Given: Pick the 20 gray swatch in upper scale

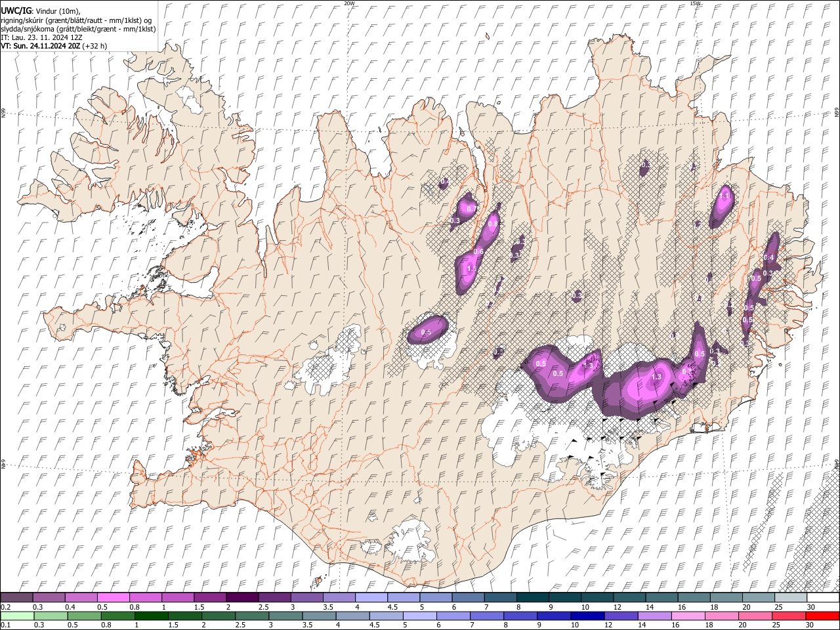Looking at the screenshot, I should click(x=758, y=597).
